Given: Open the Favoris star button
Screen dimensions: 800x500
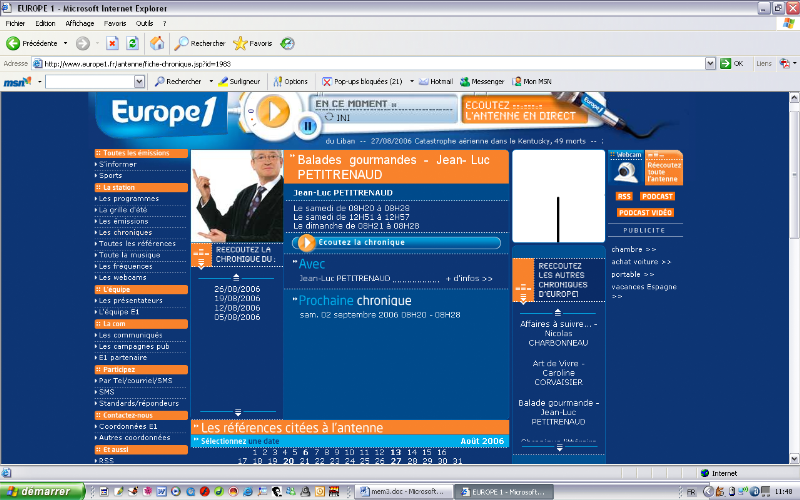Looking at the screenshot, I should coord(253,43).
